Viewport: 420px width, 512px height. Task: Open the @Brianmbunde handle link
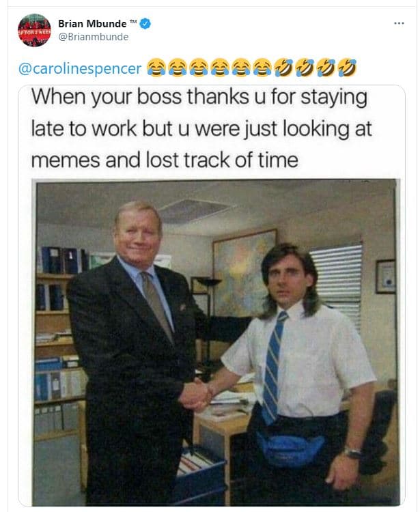[x=93, y=37]
